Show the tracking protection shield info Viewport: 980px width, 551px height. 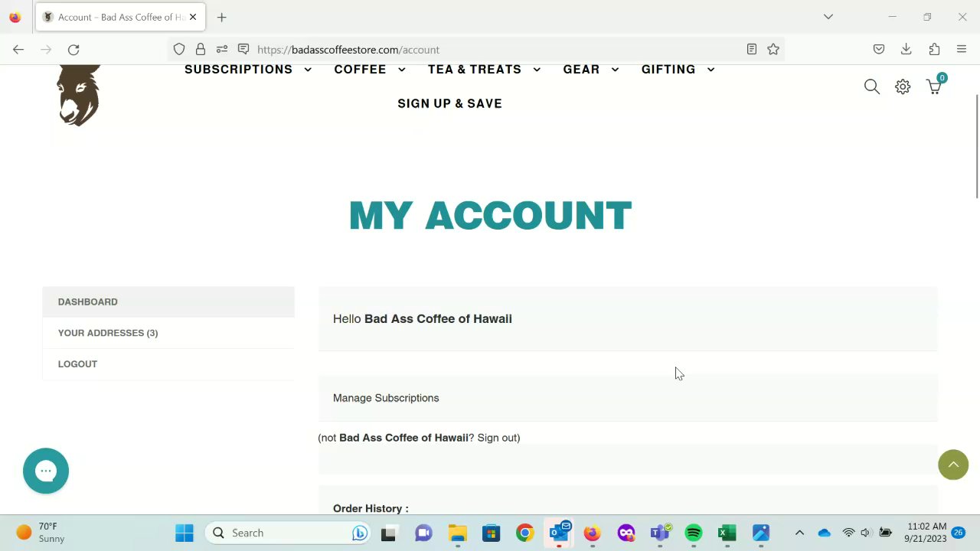click(179, 50)
